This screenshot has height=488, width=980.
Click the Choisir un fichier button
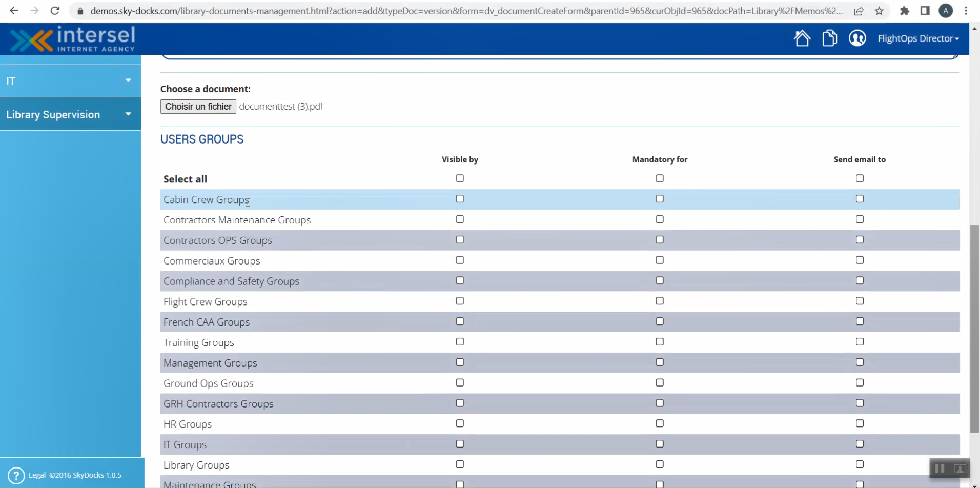(x=198, y=107)
